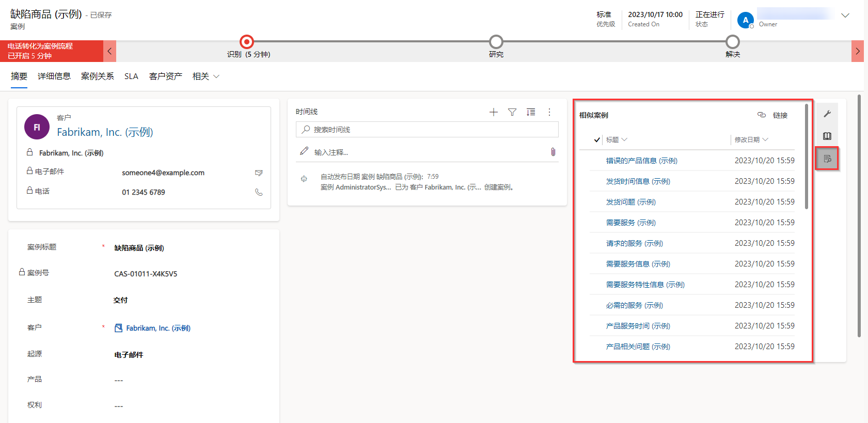
Task: Open similar case 发货问题 (示例)
Action: pyautogui.click(x=631, y=202)
